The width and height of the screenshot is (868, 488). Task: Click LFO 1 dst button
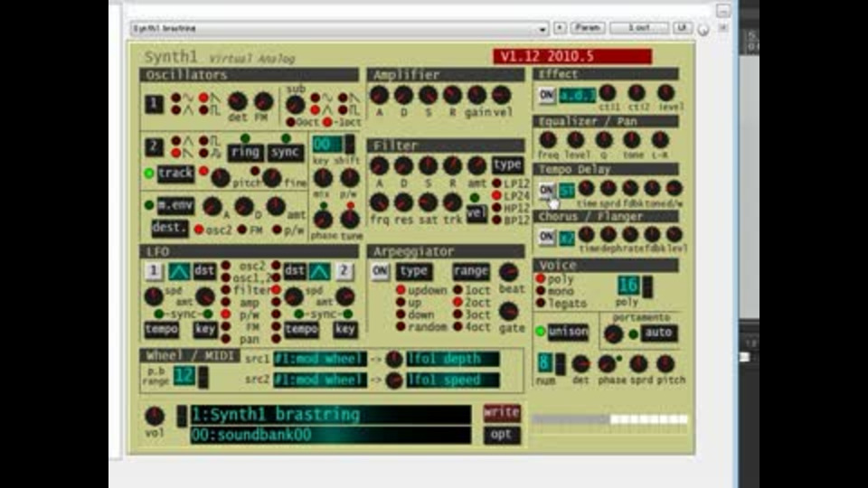click(204, 271)
